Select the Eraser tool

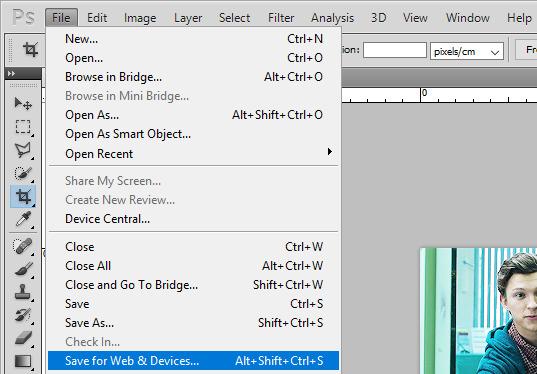[x=23, y=338]
